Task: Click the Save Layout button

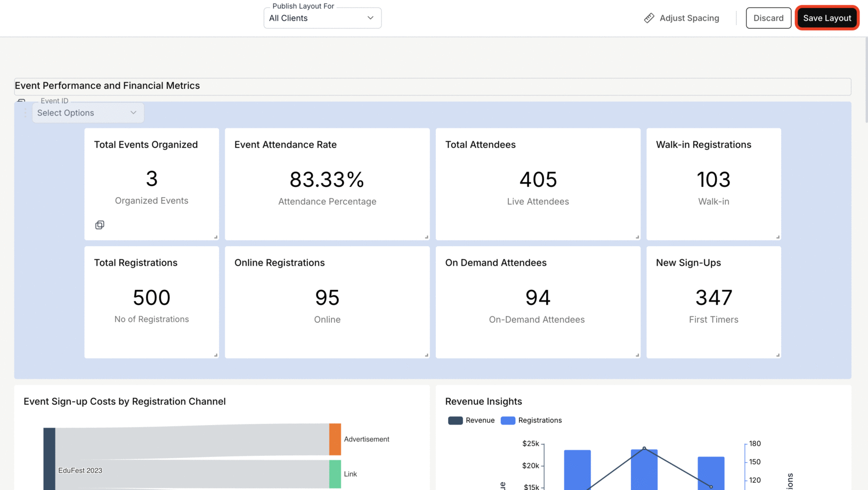Action: click(x=826, y=18)
